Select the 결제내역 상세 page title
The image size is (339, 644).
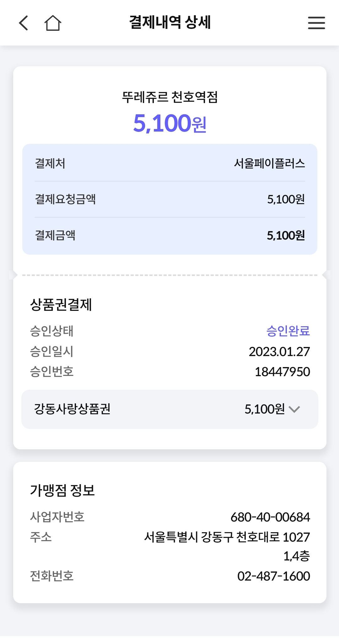tap(170, 22)
